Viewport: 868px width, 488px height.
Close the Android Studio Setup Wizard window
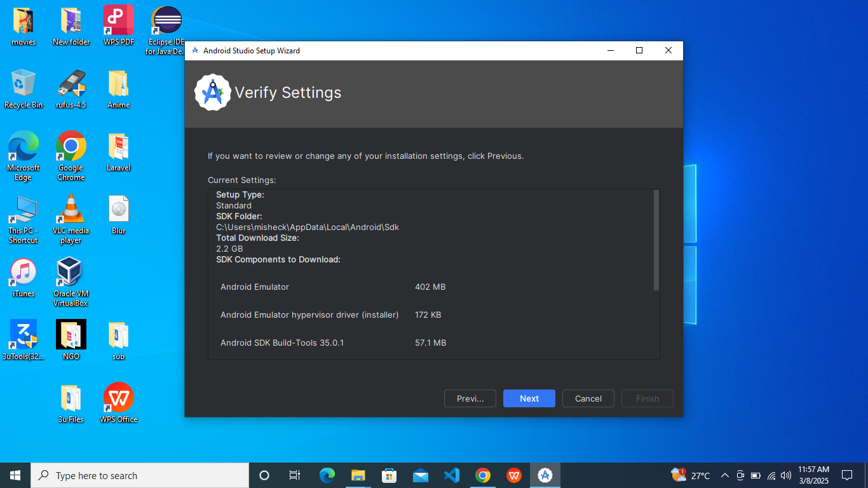click(668, 51)
